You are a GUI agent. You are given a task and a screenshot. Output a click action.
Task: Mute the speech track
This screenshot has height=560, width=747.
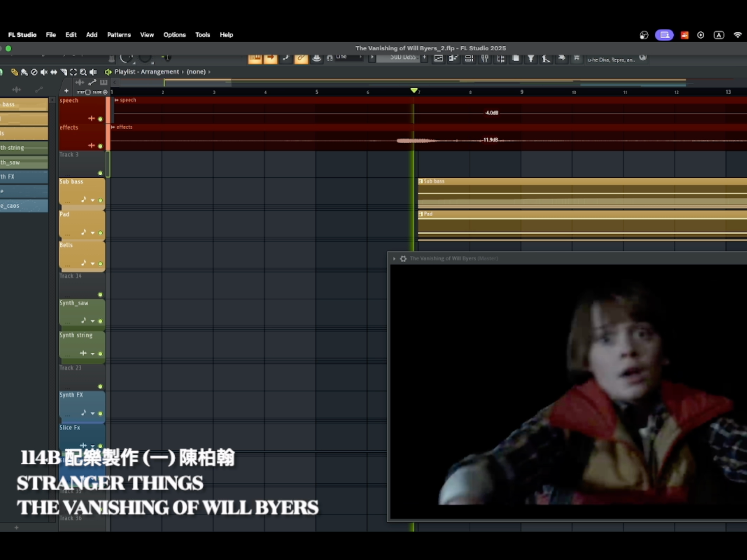coord(100,119)
